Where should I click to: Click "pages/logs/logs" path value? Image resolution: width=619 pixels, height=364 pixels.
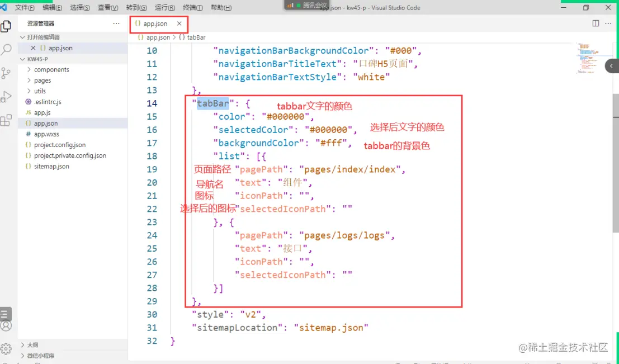click(x=345, y=235)
